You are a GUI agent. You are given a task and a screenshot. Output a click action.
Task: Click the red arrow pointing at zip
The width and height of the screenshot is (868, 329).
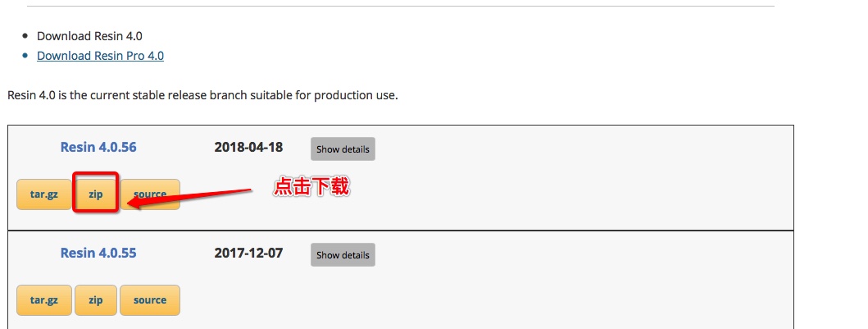pos(190,198)
